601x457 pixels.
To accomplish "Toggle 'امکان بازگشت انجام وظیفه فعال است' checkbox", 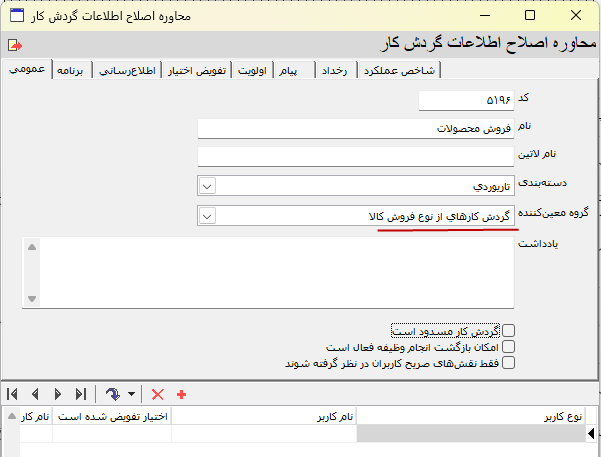I will [508, 346].
